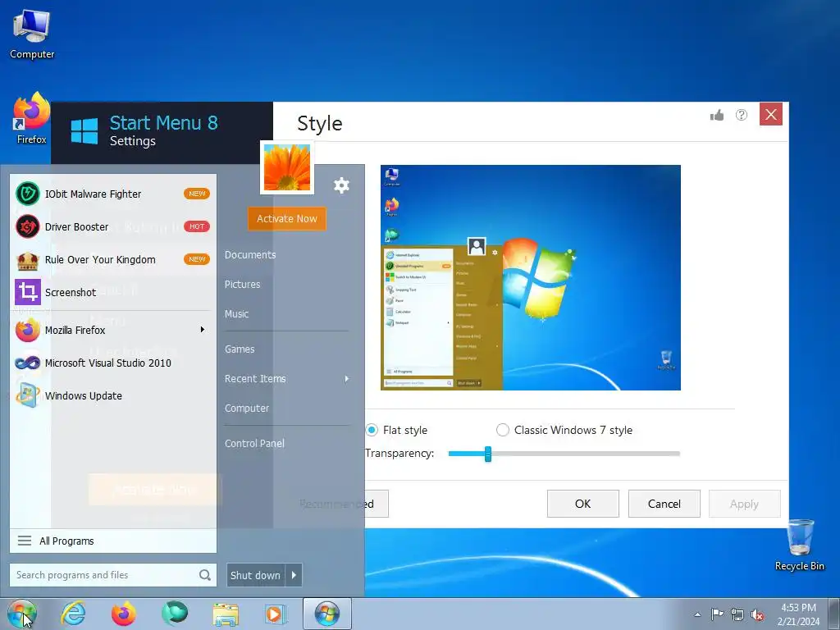The height and width of the screenshot is (630, 840).
Task: Open Mozilla Firefox in start menu list
Action: pos(113,330)
